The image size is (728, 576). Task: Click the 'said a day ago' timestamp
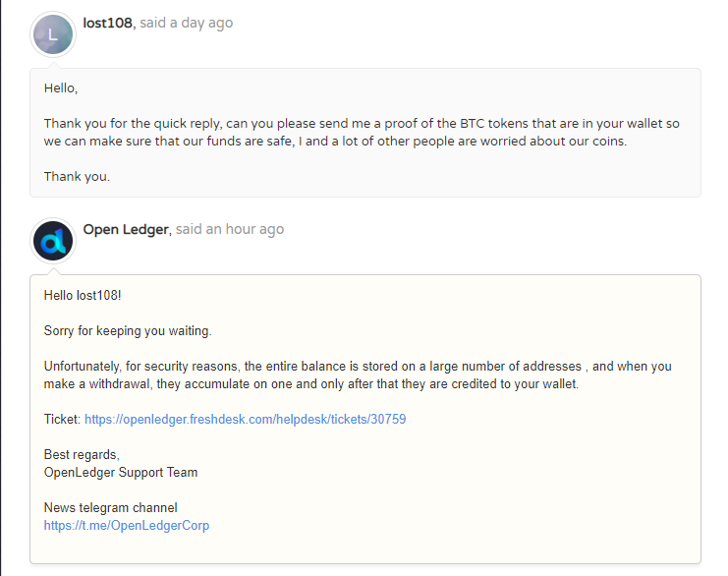[187, 23]
